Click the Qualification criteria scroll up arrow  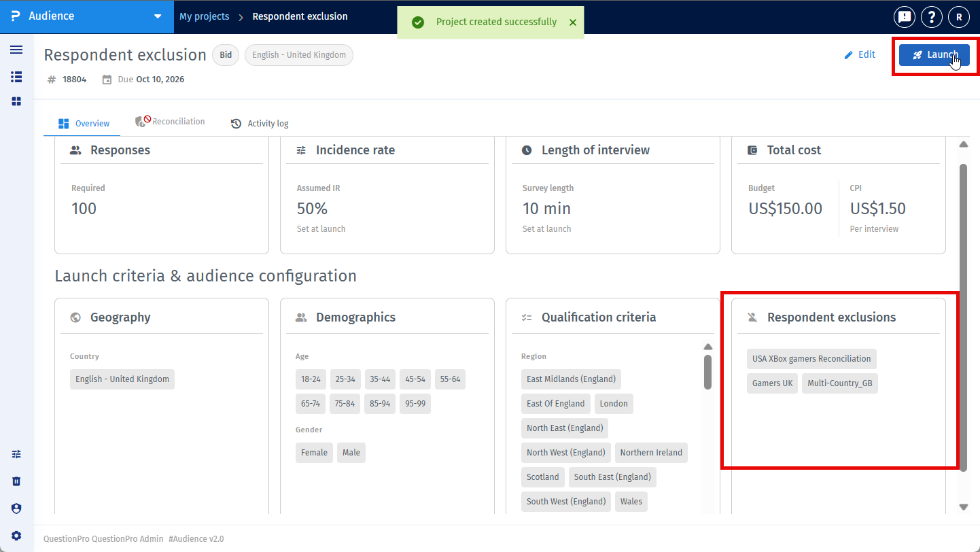(x=707, y=347)
